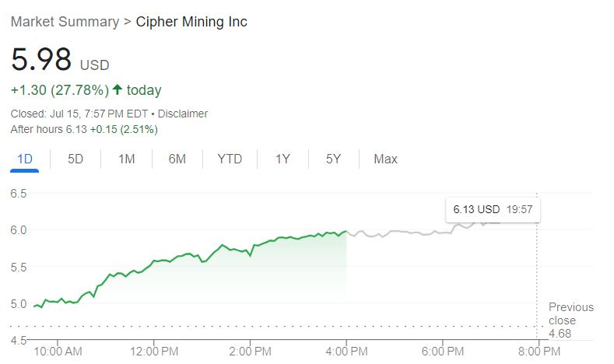Open the Disclaimer link
Viewport: 614px width, 364px height.
(x=184, y=114)
